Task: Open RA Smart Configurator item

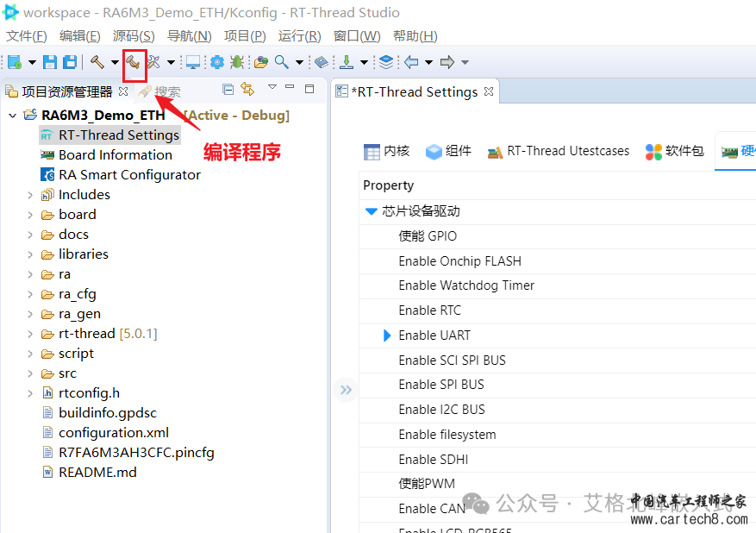Action: [121, 174]
